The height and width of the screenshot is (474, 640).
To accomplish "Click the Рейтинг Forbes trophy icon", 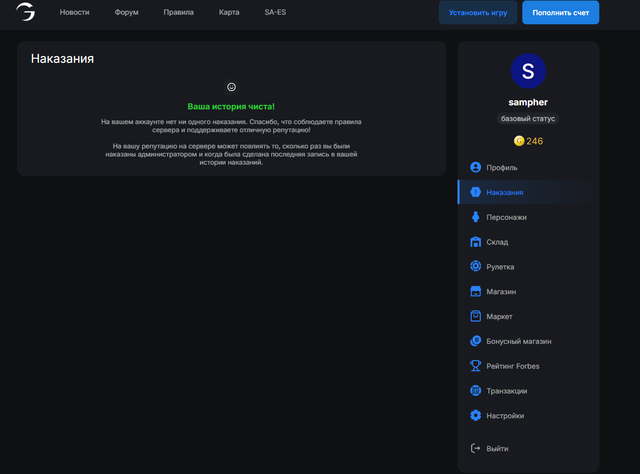I will coord(476,366).
